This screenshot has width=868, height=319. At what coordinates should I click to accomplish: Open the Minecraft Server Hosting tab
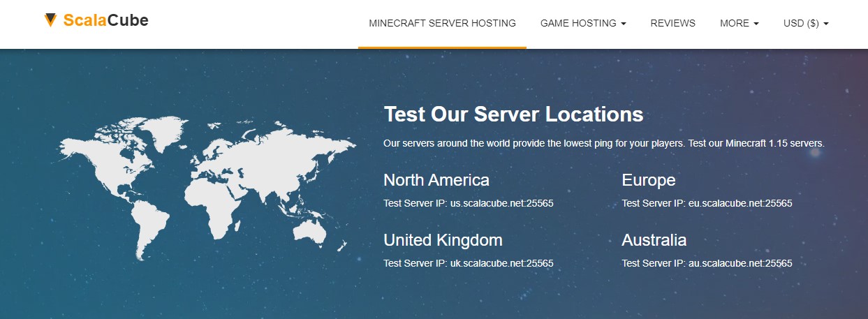click(x=442, y=23)
